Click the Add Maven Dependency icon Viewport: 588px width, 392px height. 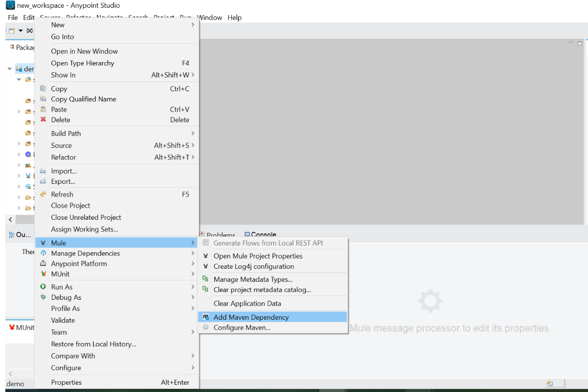[206, 317]
